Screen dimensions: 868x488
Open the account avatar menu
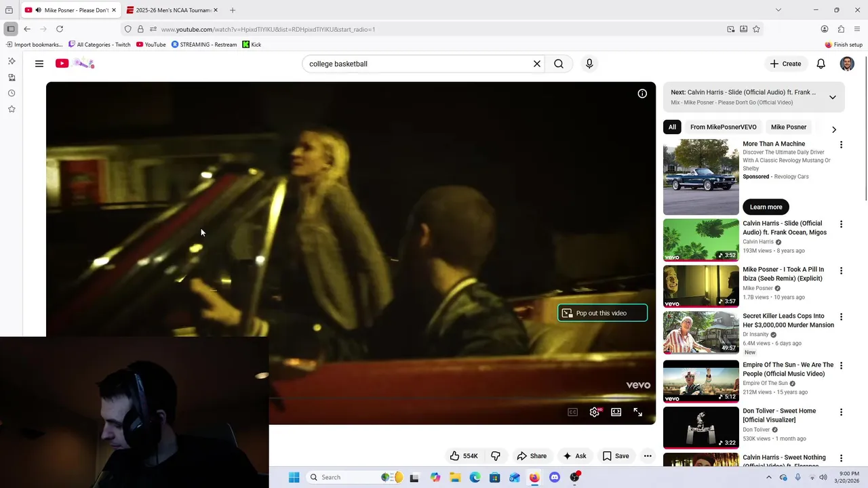847,64
